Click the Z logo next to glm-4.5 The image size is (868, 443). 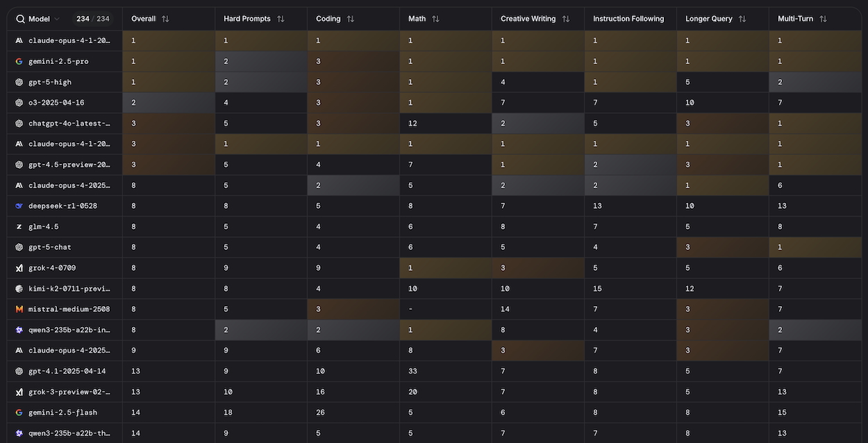pyautogui.click(x=19, y=226)
